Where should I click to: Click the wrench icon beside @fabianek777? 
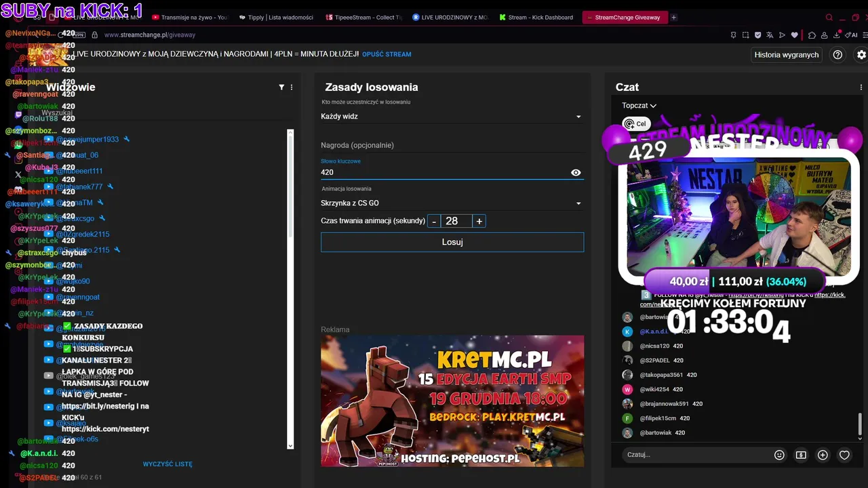coord(111,186)
